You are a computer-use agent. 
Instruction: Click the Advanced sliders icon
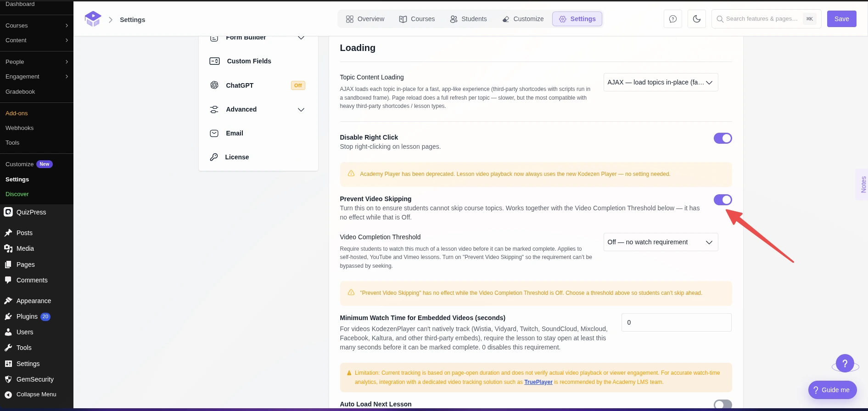(x=214, y=109)
